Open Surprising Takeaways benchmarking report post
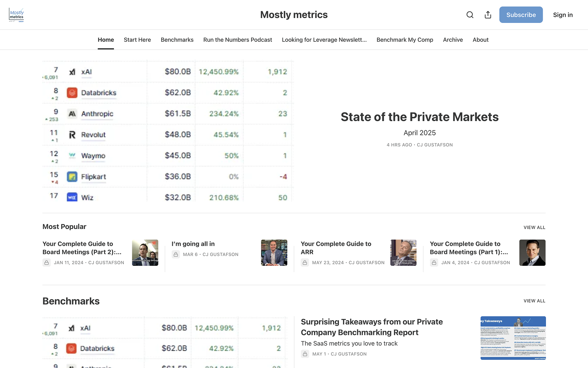Screen dimensions: 588x368 coord(372,327)
